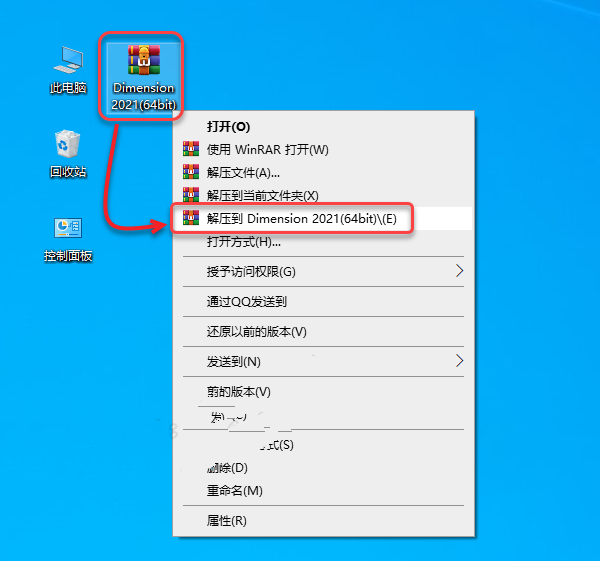This screenshot has width=600, height=561.
Task: Click WinRAR icon beside 解压文件(A)
Action: [x=191, y=172]
